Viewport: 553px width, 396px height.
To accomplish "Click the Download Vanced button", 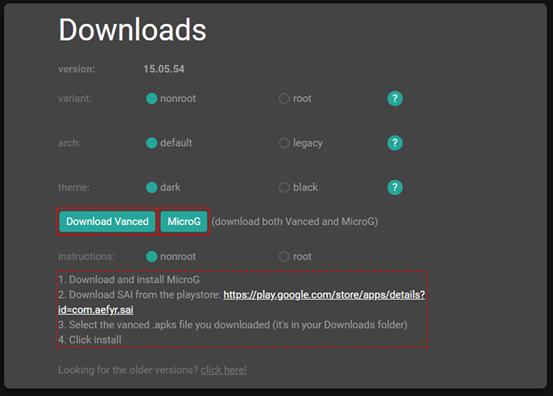I will pyautogui.click(x=107, y=221).
